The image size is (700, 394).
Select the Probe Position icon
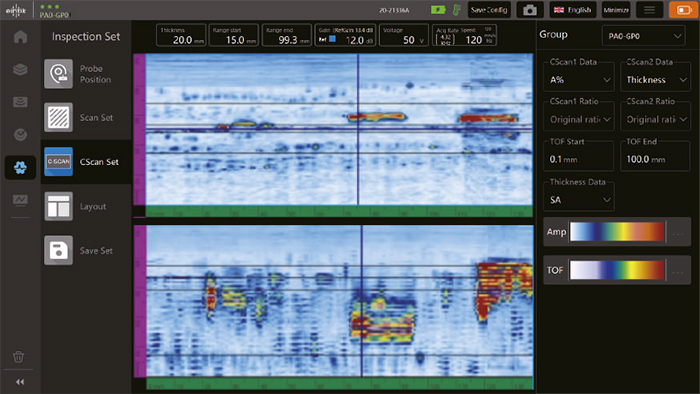tap(58, 74)
